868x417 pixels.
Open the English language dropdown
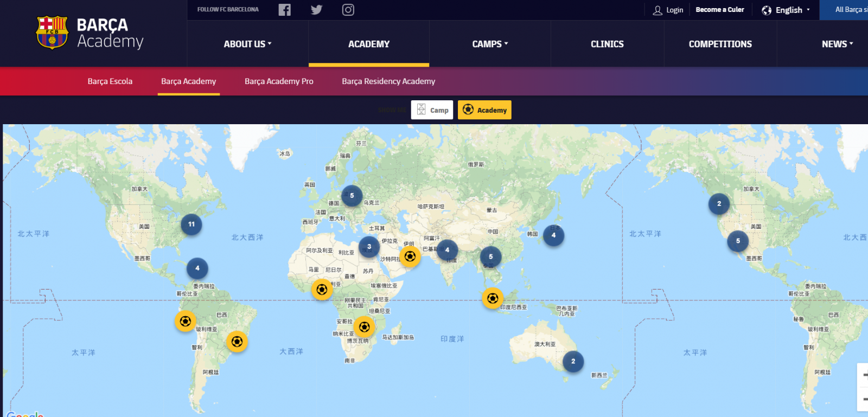(786, 10)
